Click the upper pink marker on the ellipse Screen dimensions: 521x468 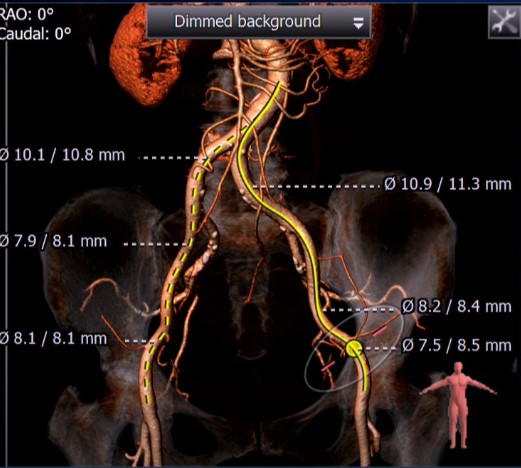[379, 331]
